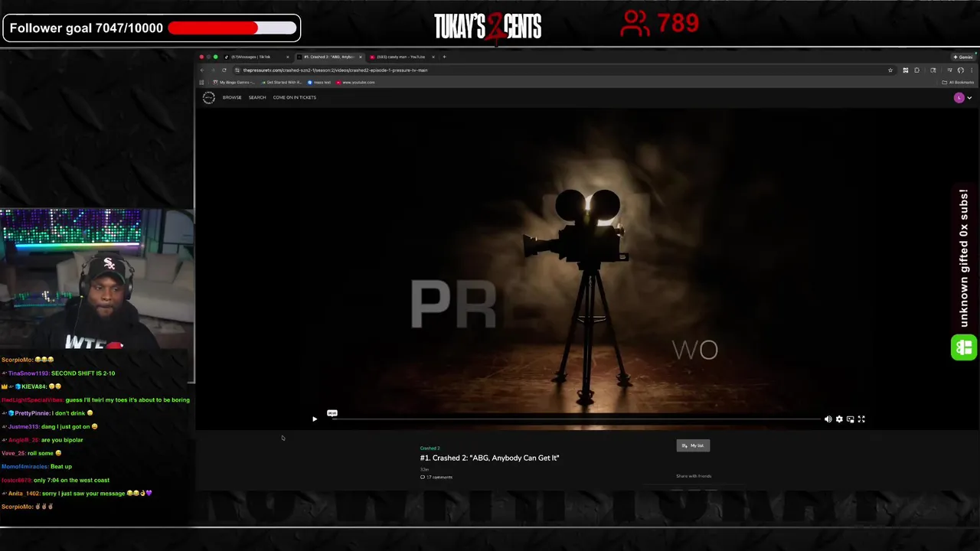Open the media controls toolbar icon
Screen dimensions: 980x551
(x=949, y=70)
